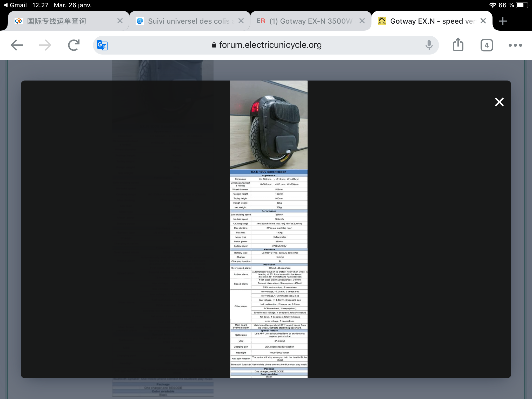The width and height of the screenshot is (532, 399).
Task: Tap the microphone voice search icon
Action: 429,45
